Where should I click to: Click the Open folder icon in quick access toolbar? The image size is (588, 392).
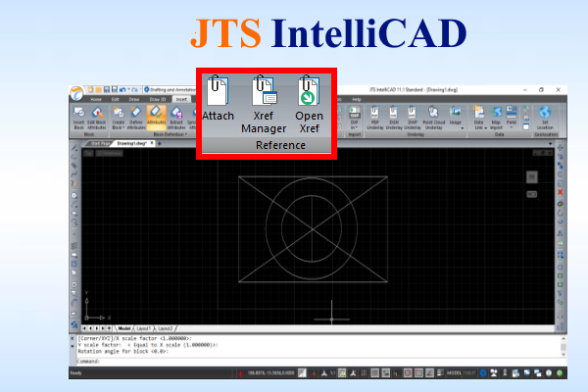98,90
